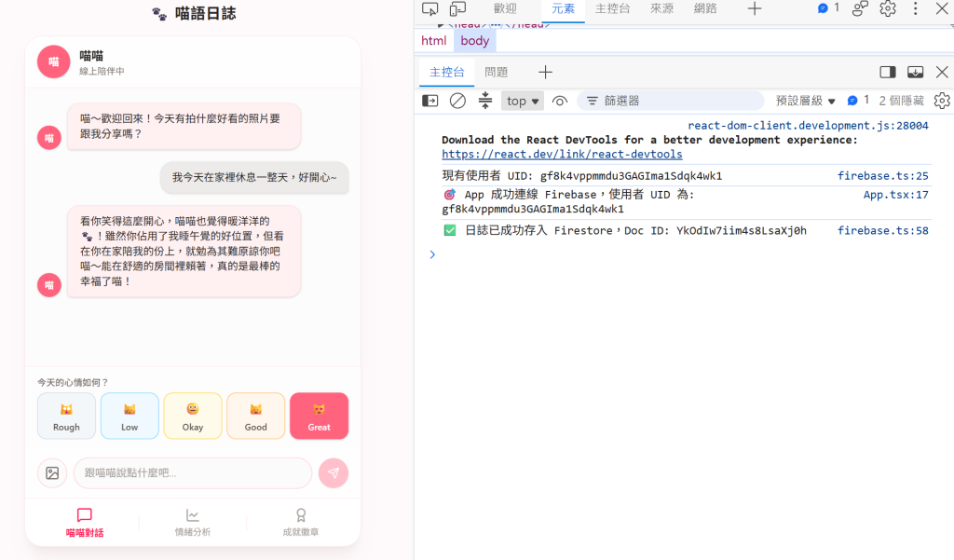954x560 pixels.
Task: Select the Low mood option
Action: click(x=129, y=416)
